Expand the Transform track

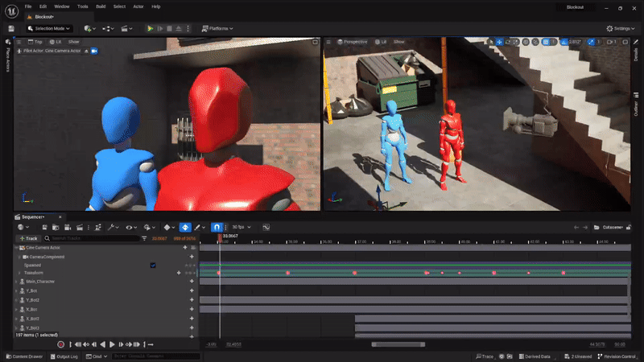pos(19,273)
